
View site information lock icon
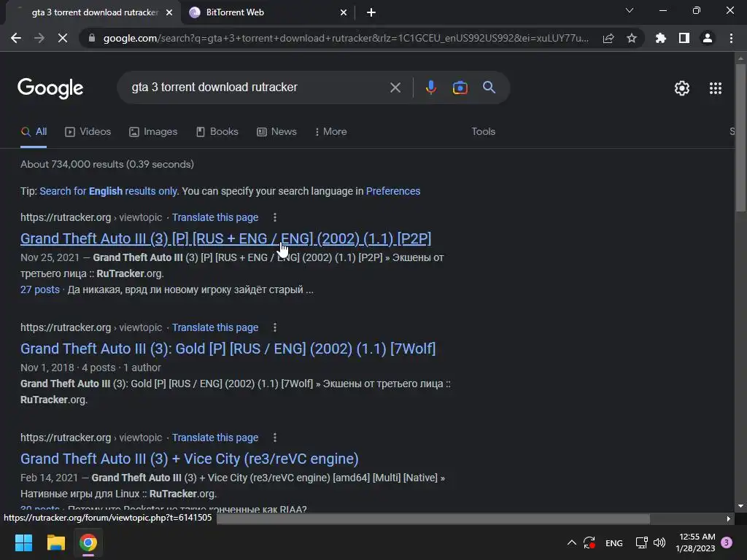pos(92,38)
